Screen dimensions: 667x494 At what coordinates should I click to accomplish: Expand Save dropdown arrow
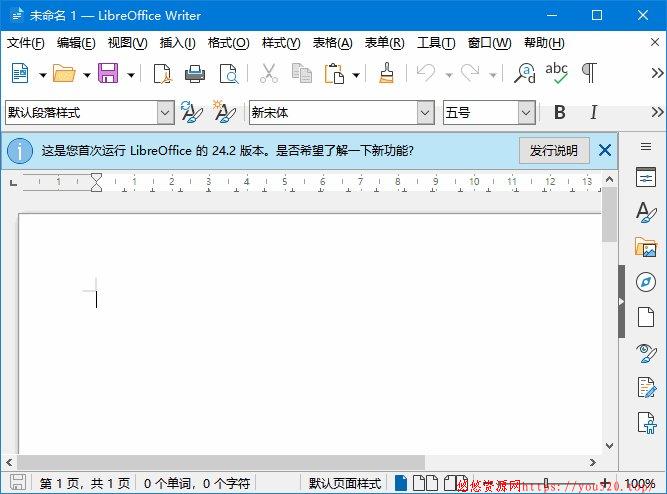131,75
